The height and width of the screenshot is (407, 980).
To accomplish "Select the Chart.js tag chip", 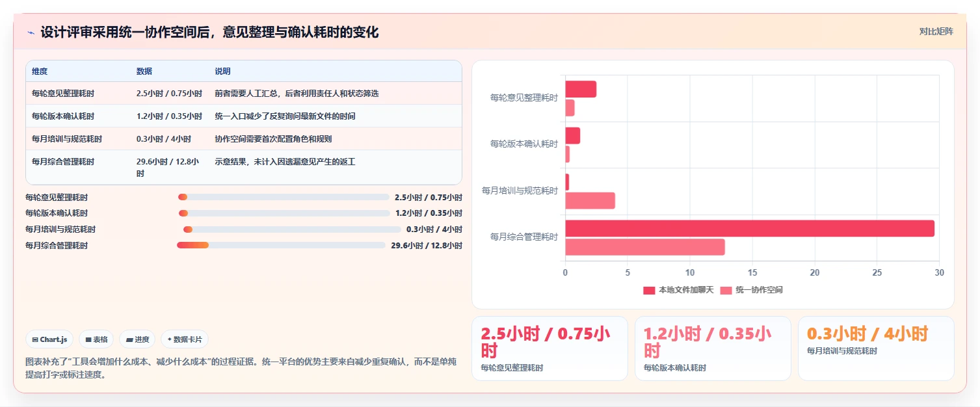I will 49,339.
